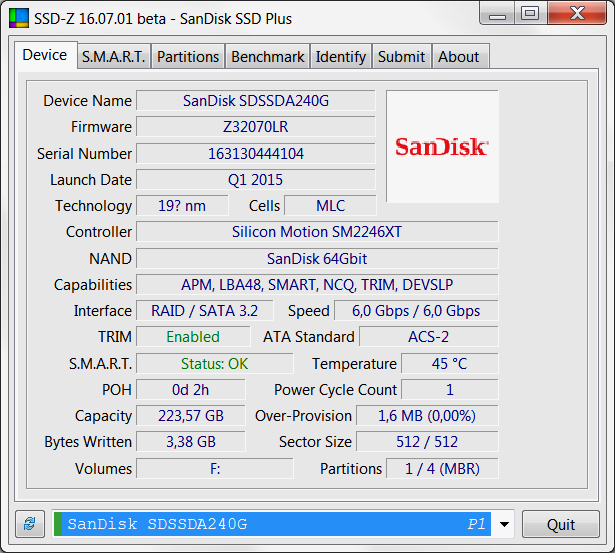The width and height of the screenshot is (615, 553).
Task: Switch to the Submit tab
Action: click(401, 57)
